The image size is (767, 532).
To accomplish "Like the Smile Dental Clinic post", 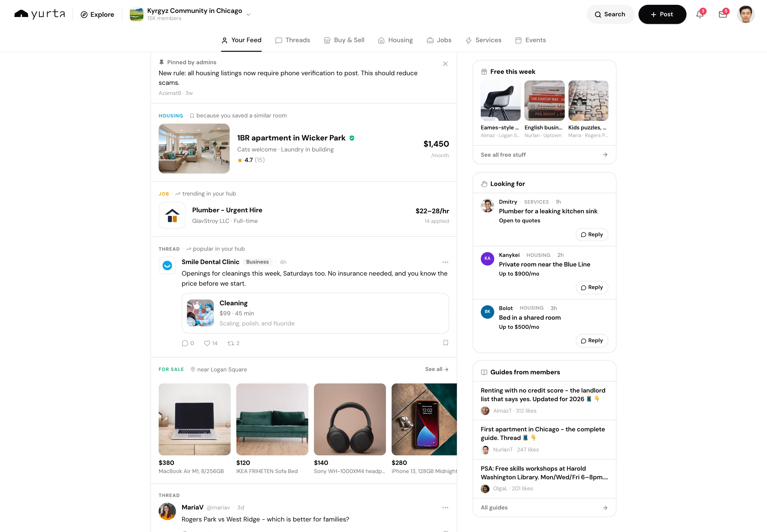I will (211, 343).
